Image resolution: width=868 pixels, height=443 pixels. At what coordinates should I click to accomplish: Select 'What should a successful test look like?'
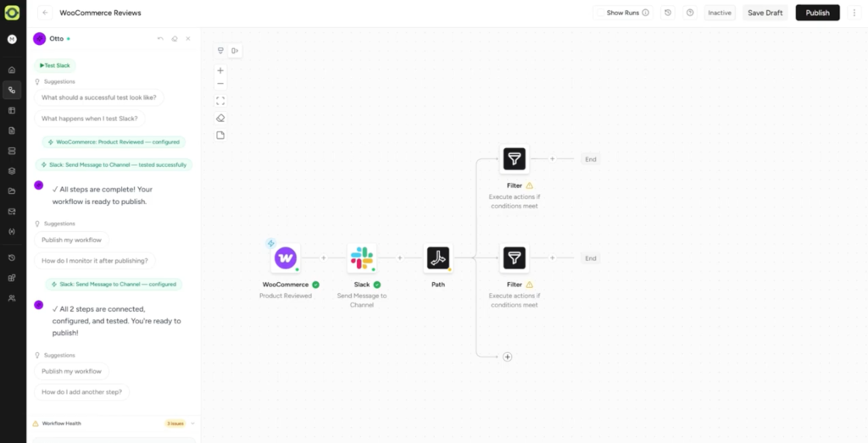(98, 97)
